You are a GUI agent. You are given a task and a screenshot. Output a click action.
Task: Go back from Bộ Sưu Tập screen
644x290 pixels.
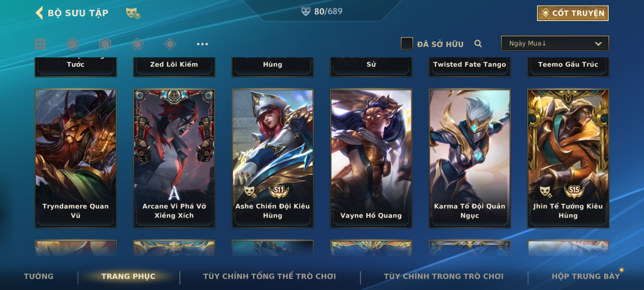tap(39, 13)
